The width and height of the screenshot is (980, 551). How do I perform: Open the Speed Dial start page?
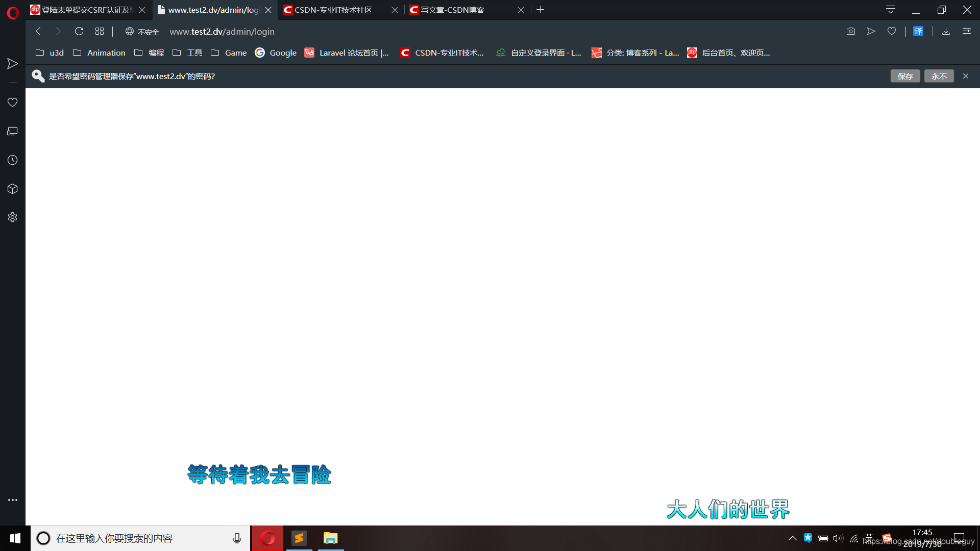[100, 32]
